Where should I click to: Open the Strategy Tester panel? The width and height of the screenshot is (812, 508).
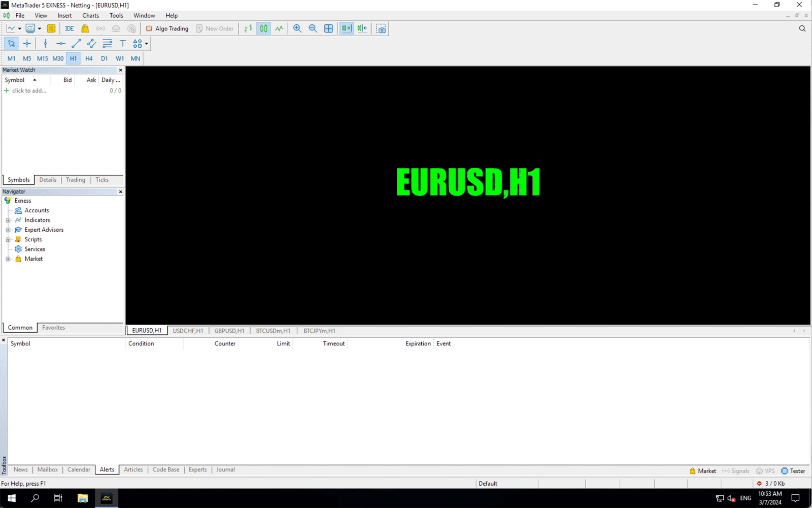792,471
